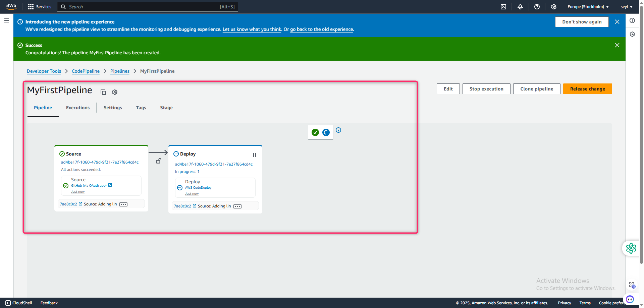The image size is (644, 308).
Task: Switch to the Settings tab
Action: [x=113, y=108]
